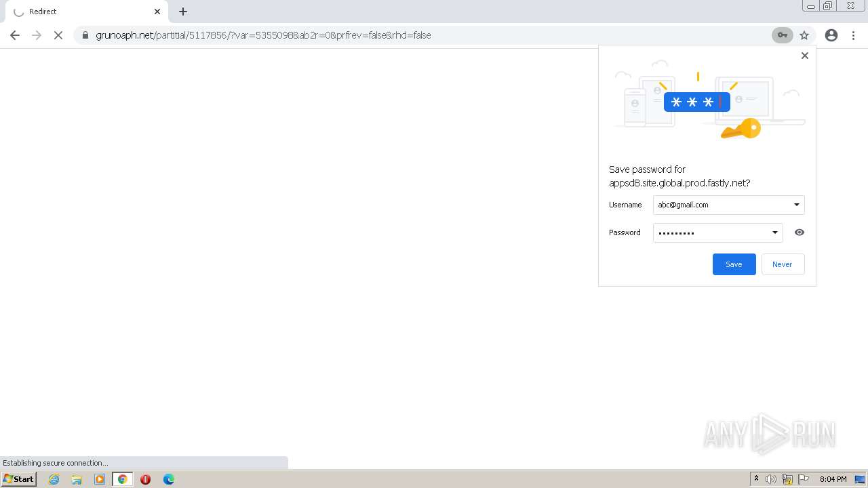
Task: Click the show desktop button
Action: [860, 479]
